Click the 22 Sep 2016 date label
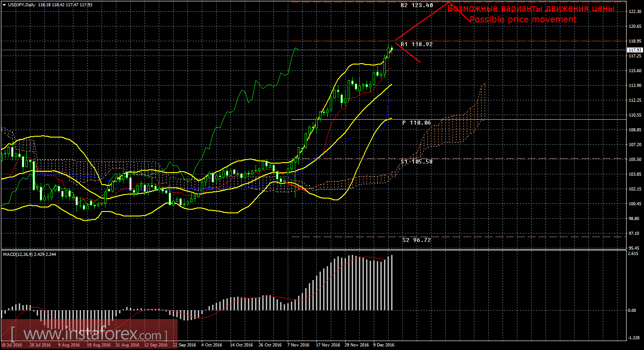 click(183, 346)
